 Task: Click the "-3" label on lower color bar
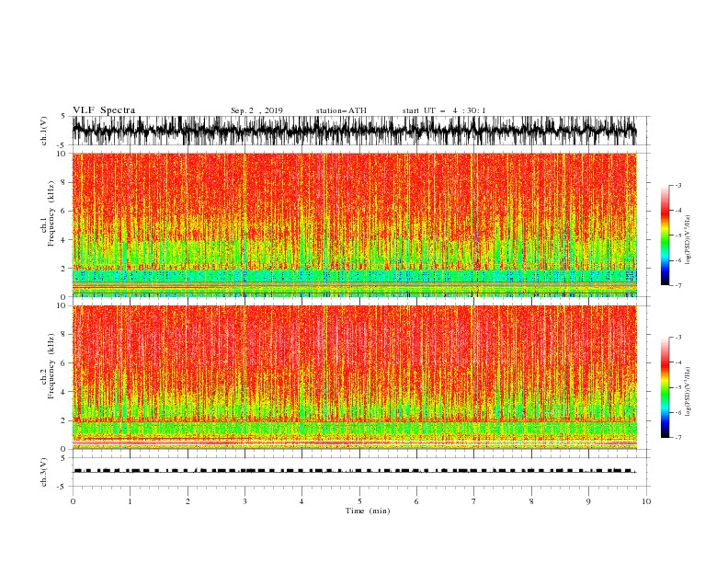coord(677,338)
